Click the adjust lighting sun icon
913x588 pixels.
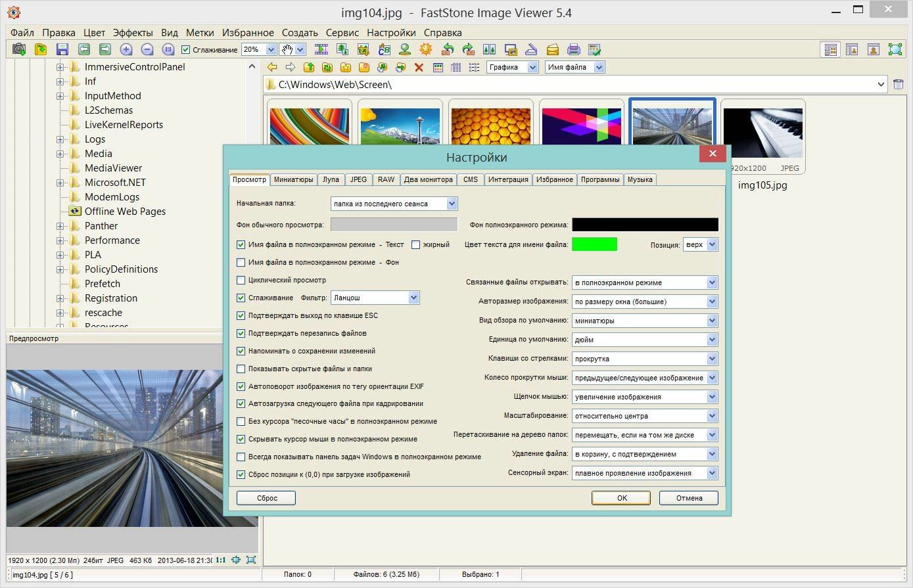pos(426,49)
